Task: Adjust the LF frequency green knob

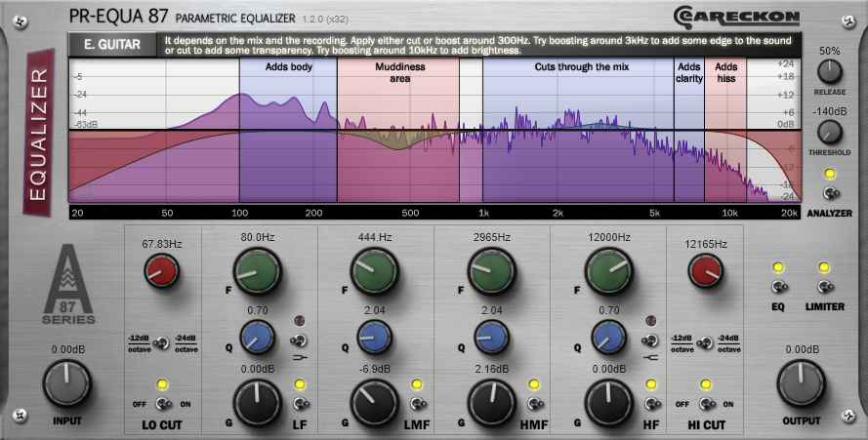Action: point(258,271)
